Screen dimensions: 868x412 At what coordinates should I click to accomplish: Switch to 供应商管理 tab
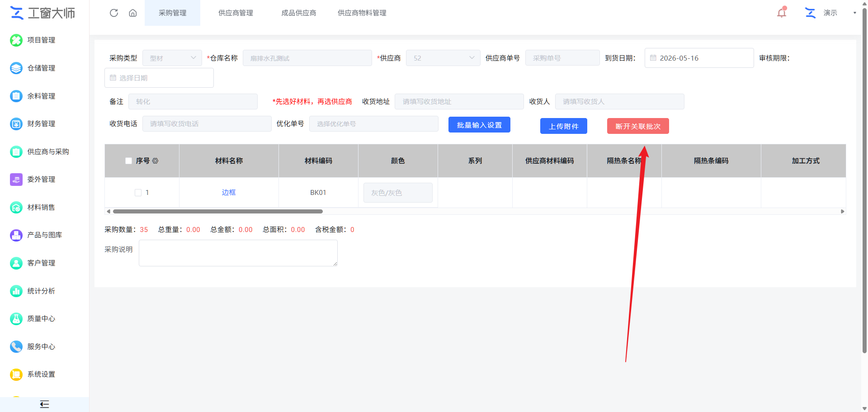[x=236, y=13]
